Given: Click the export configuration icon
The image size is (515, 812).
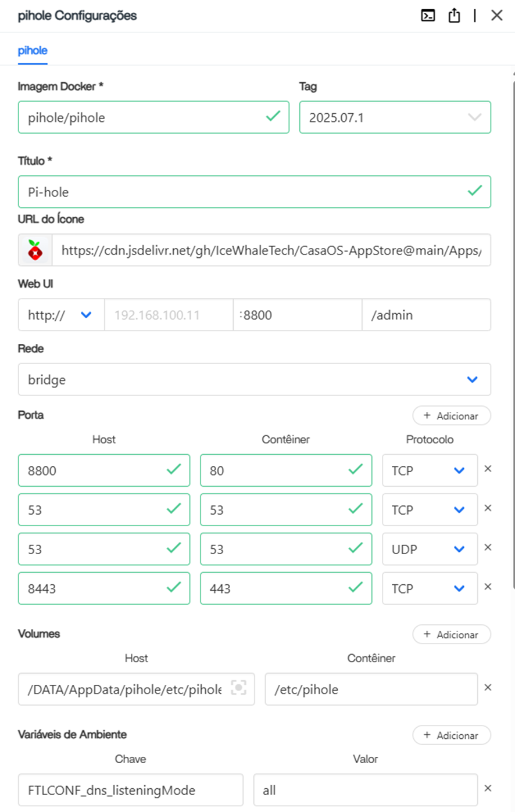Looking at the screenshot, I should [x=454, y=16].
